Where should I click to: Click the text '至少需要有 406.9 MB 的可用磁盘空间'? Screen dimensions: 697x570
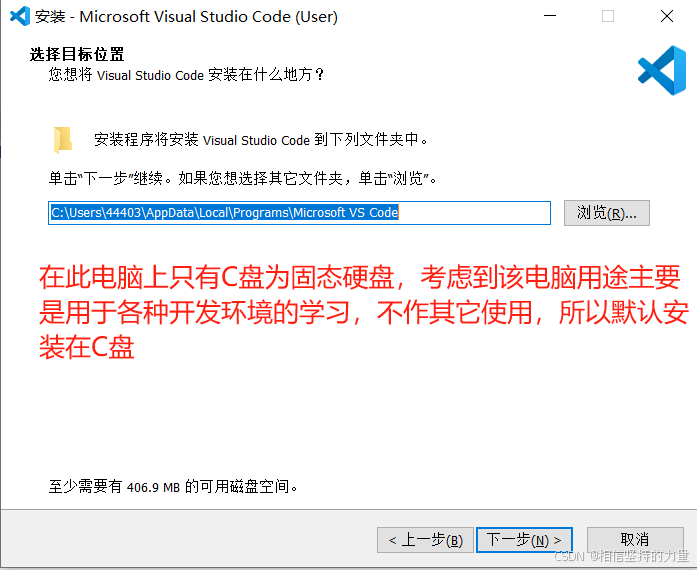pos(173,487)
